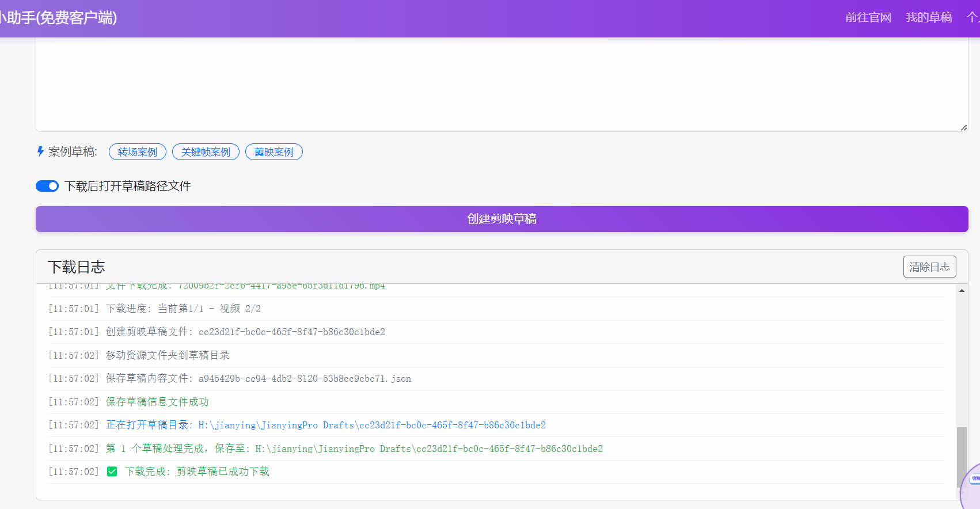
Task: Click the download log scrollbar thumb
Action: [962, 455]
